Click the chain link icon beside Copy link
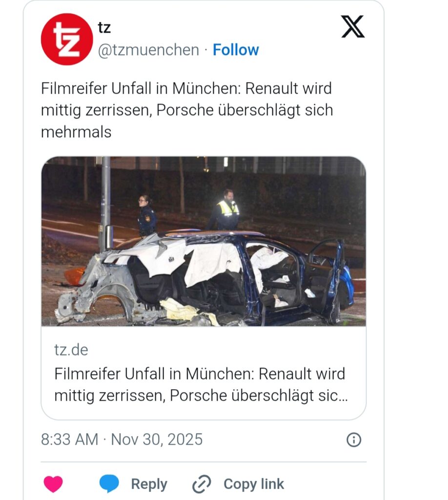This screenshot has width=448, height=500. tap(202, 484)
